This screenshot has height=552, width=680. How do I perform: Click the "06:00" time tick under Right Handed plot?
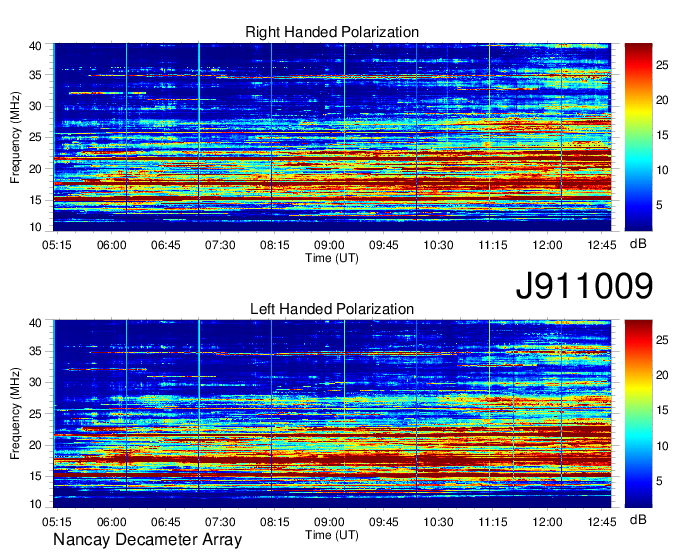pyautogui.click(x=111, y=245)
